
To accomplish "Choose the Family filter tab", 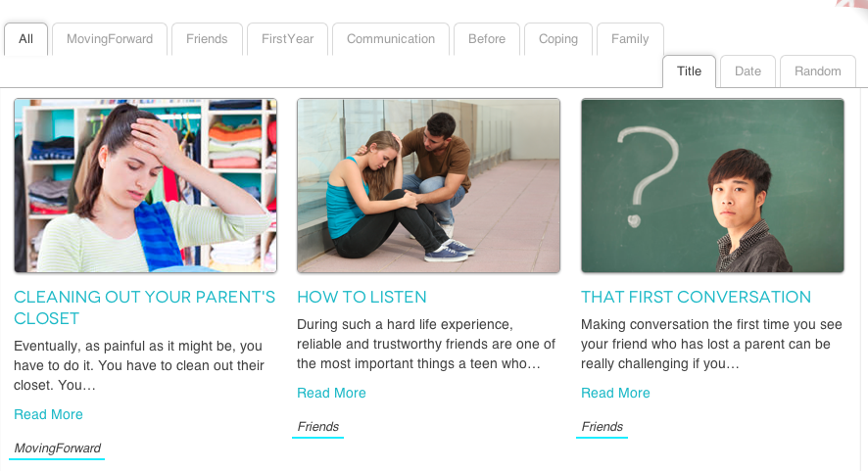I will point(630,39).
